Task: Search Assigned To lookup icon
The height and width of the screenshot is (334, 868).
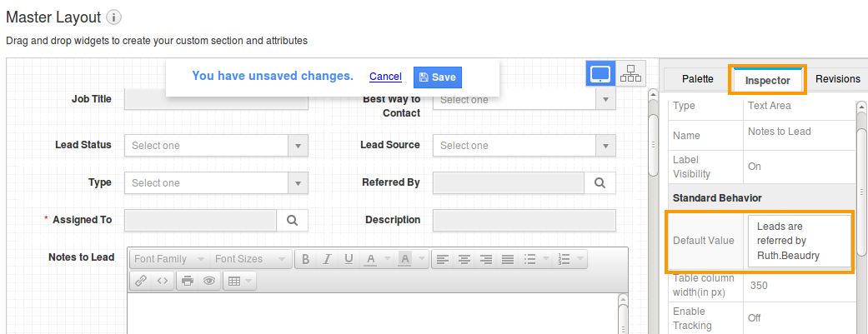Action: point(293,220)
